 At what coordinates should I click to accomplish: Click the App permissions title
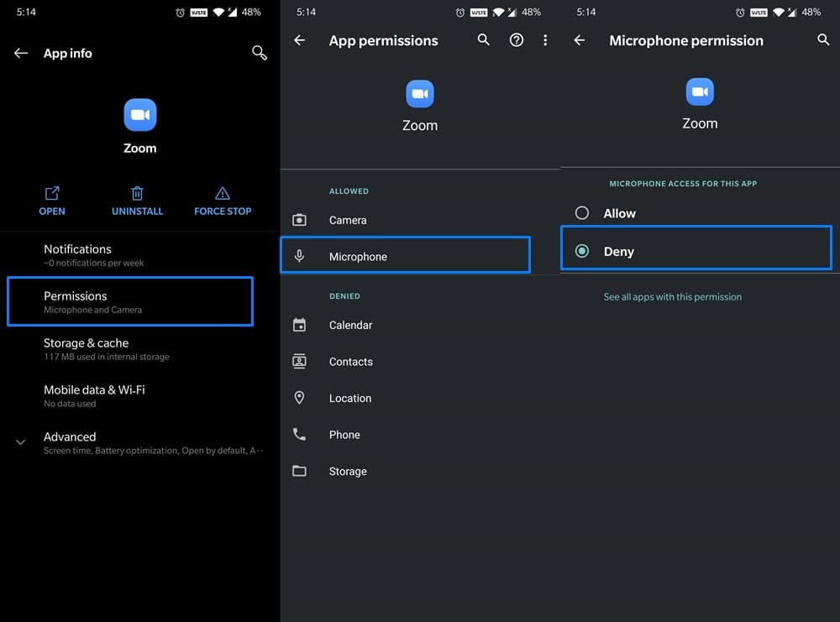[384, 40]
